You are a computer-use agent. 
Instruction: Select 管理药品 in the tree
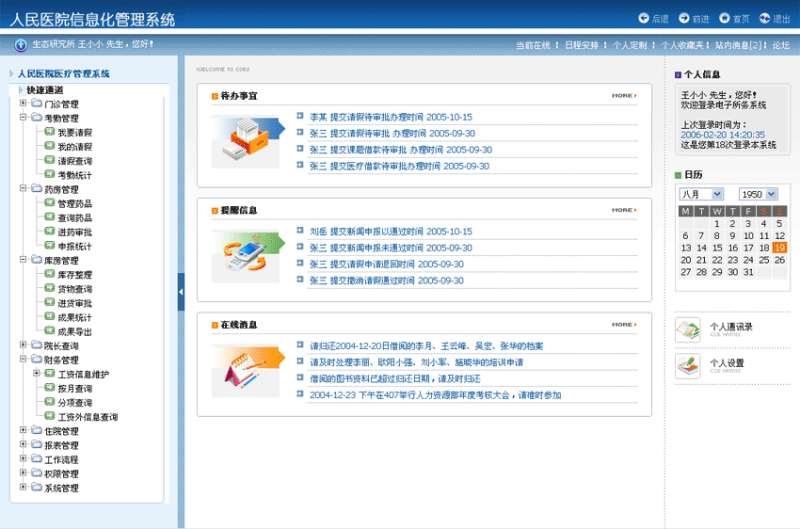75,204
